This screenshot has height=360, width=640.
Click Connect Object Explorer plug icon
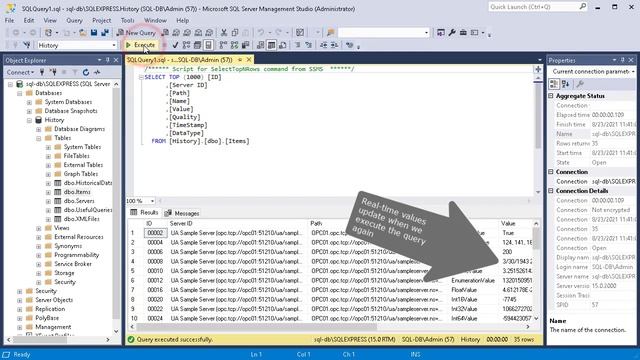point(42,72)
